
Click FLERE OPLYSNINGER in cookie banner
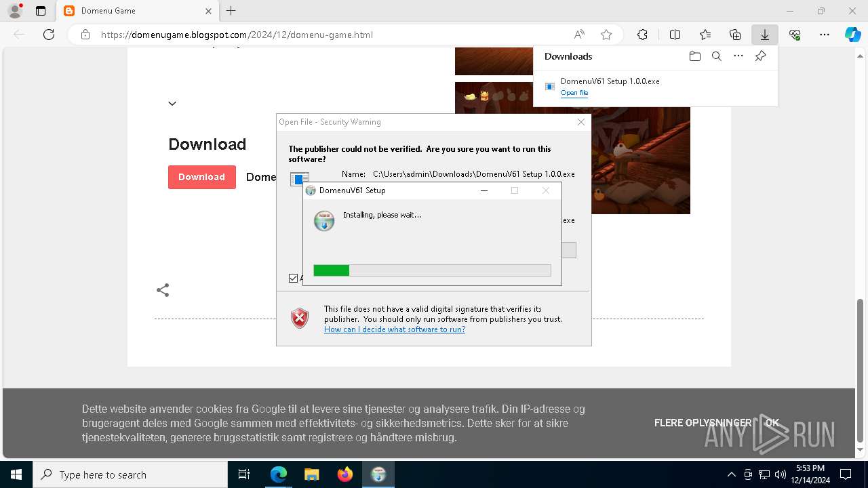[703, 423]
